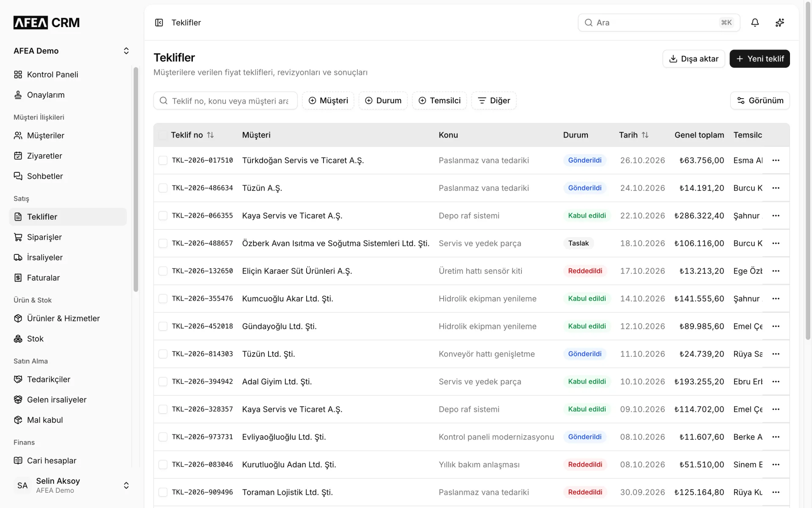Open Müşteri filter dropdown
Viewport: 812px width, 508px height.
click(328, 101)
